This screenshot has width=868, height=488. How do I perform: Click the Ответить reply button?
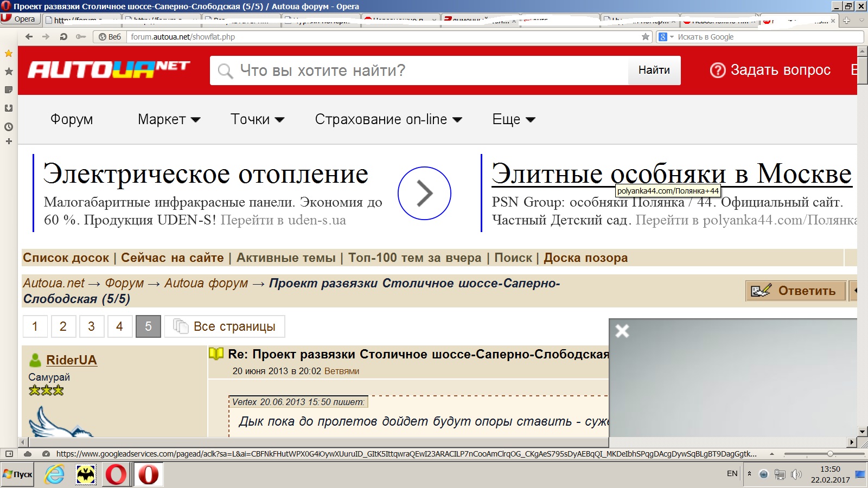pyautogui.click(x=795, y=291)
